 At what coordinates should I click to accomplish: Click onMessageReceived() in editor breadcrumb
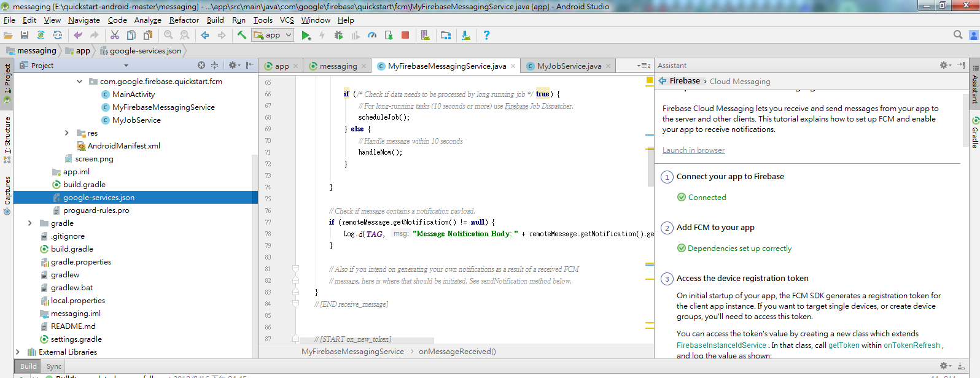(x=457, y=352)
